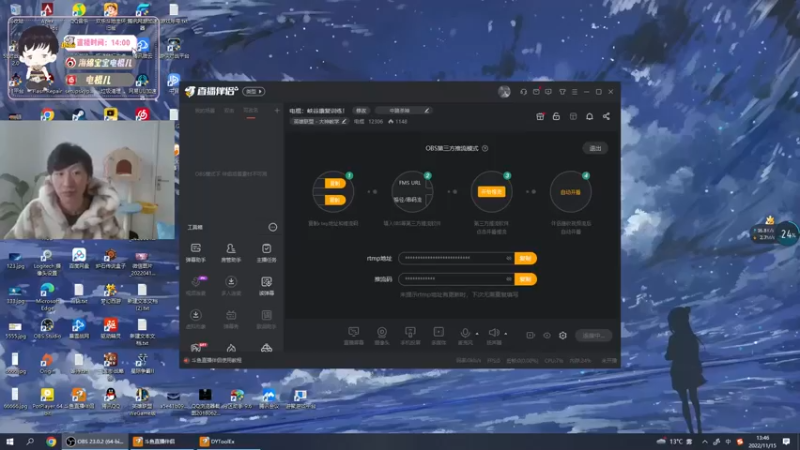Open the skin/shirt icon in title bar
800x450 pixels.
(562, 92)
